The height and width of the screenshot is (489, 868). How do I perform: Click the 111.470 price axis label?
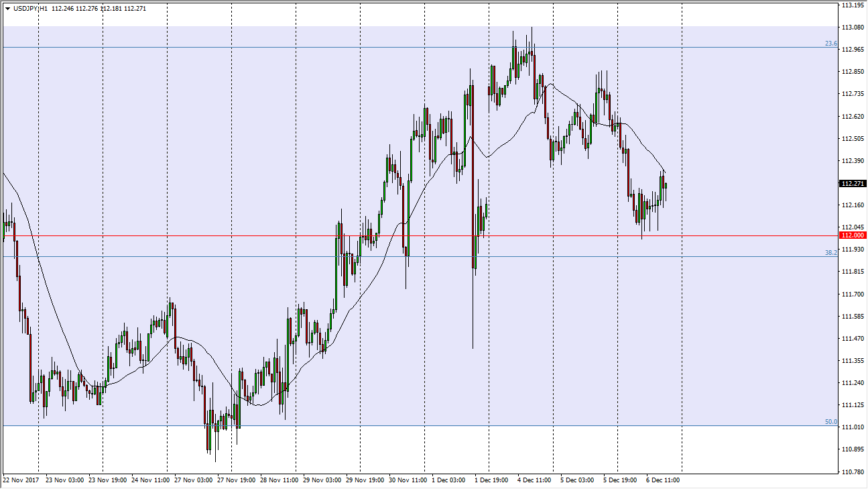(x=853, y=339)
